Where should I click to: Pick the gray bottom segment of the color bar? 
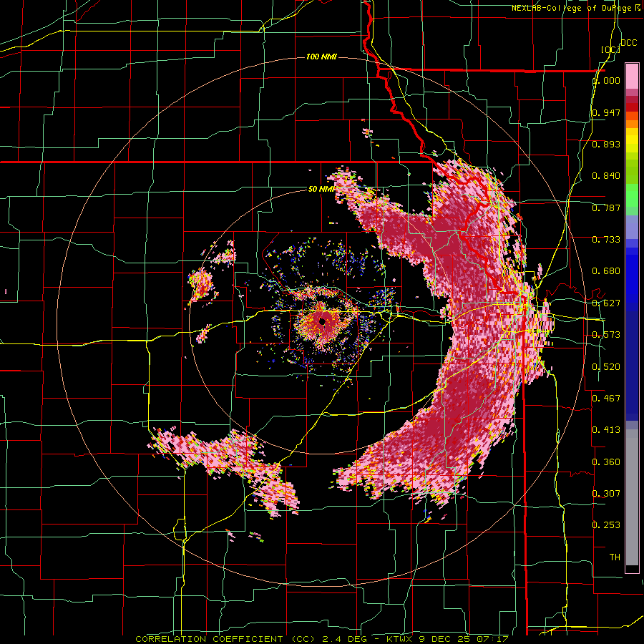click(x=632, y=497)
